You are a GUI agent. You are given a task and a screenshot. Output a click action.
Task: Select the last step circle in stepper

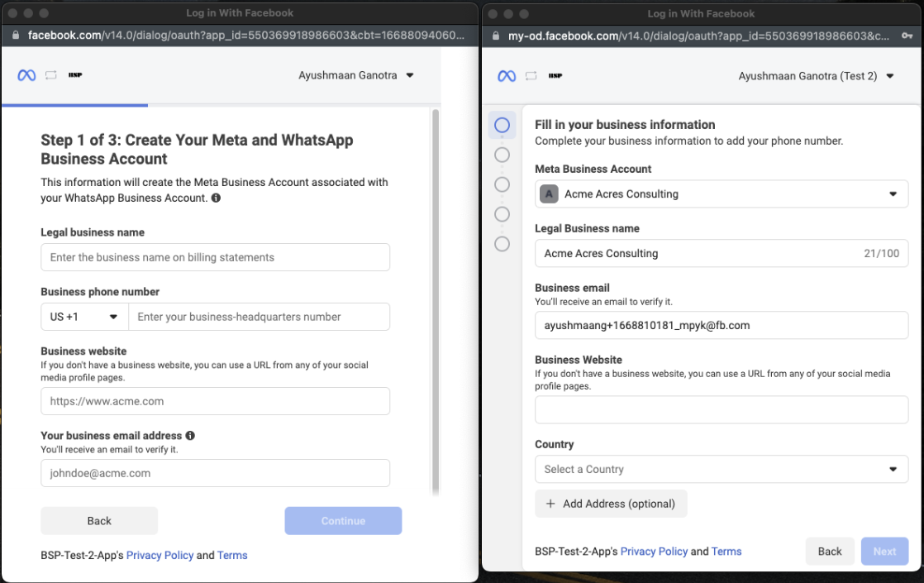point(502,244)
